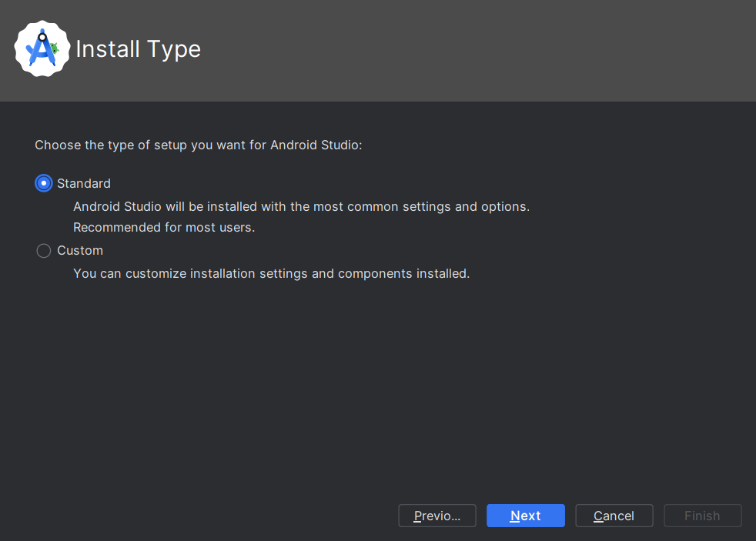The width and height of the screenshot is (756, 541).
Task: Proceed to the next wizard step
Action: click(x=525, y=516)
